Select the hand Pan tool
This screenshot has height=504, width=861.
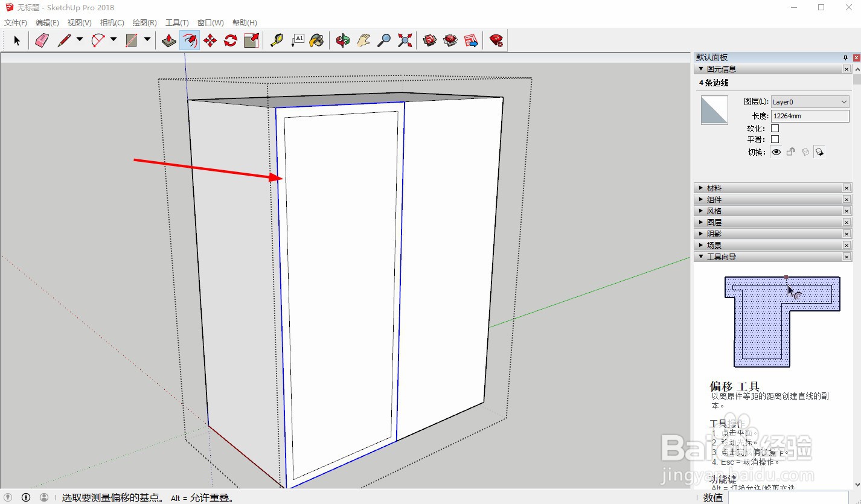[x=363, y=40]
